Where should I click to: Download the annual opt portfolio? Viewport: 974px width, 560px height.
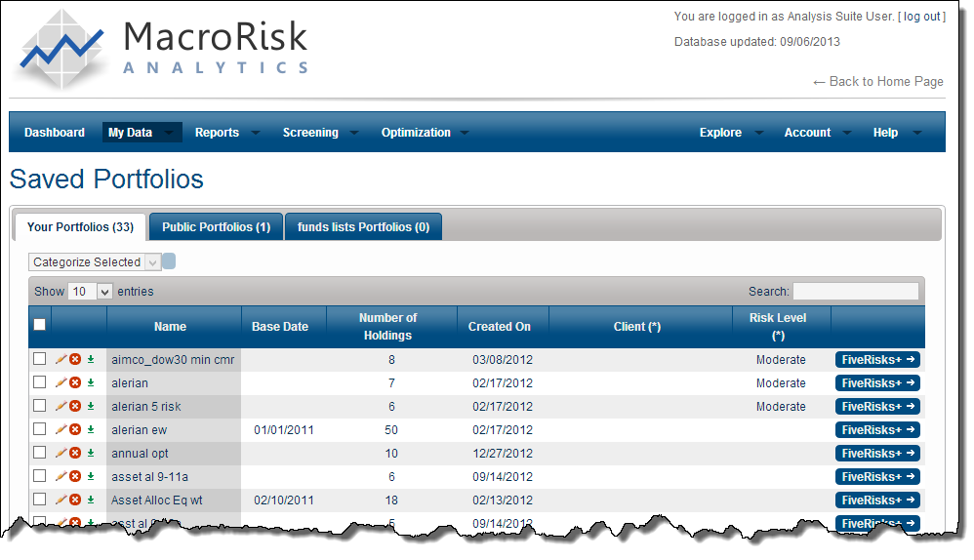pyautogui.click(x=91, y=454)
